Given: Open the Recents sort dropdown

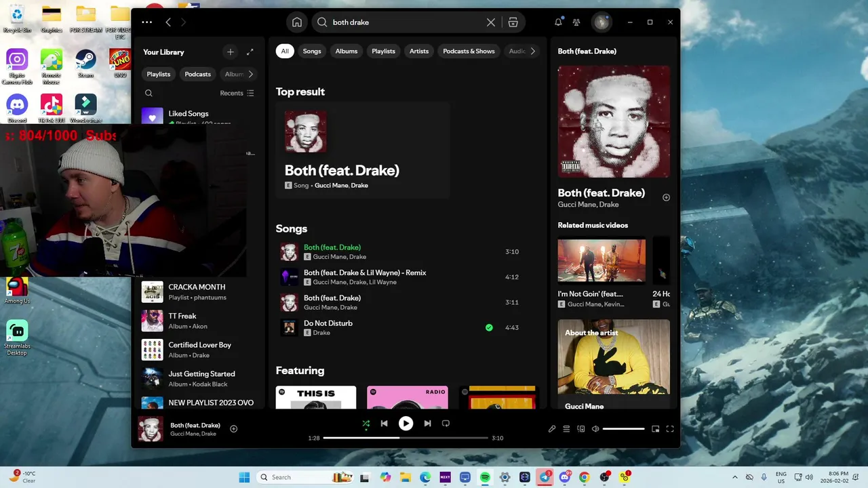Looking at the screenshot, I should 237,93.
